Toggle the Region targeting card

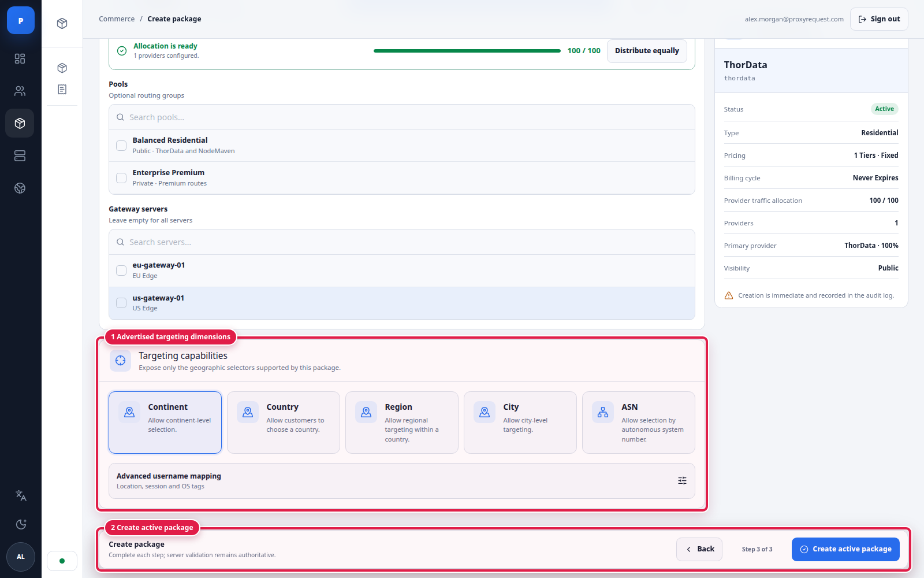click(x=402, y=423)
